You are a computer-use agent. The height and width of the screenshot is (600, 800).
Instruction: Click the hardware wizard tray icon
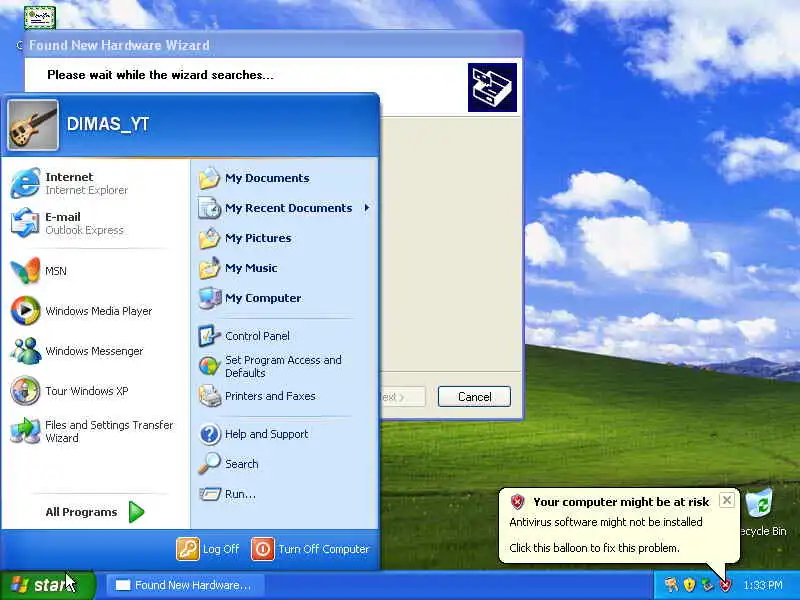(x=671, y=584)
